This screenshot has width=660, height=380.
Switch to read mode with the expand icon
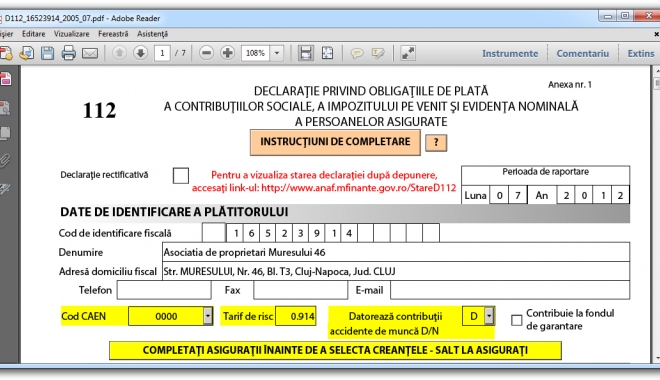(x=408, y=53)
